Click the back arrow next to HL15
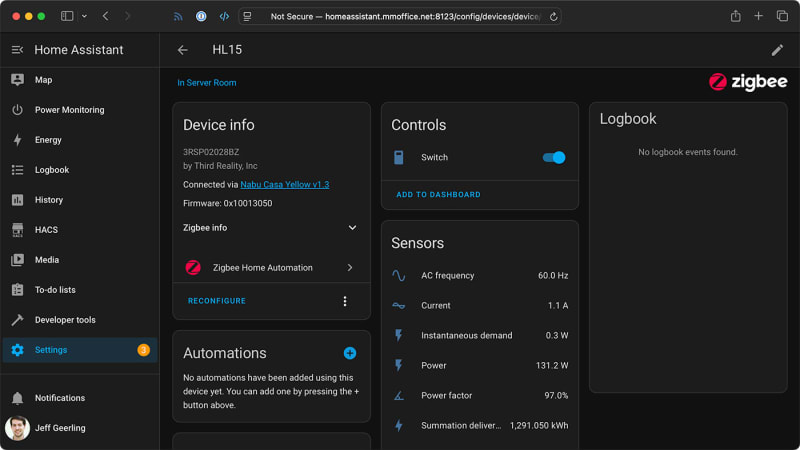 click(x=182, y=50)
